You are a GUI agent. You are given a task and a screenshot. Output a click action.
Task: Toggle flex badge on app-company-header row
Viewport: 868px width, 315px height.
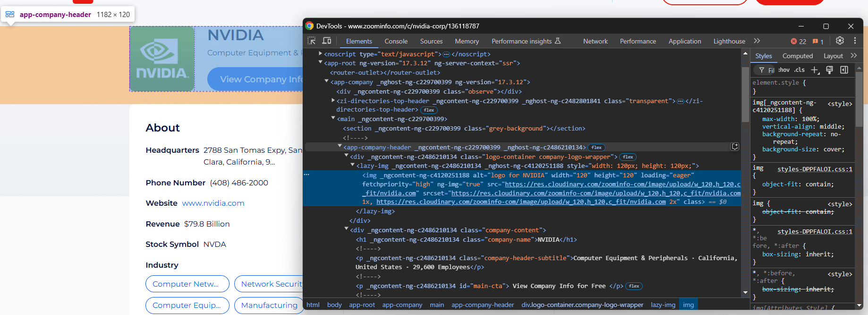point(596,148)
